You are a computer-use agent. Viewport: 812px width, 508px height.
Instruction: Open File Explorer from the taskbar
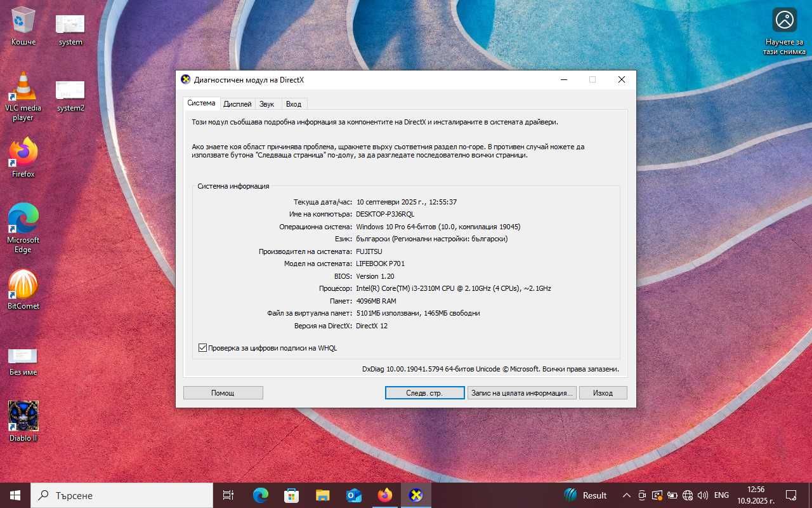tap(323, 495)
